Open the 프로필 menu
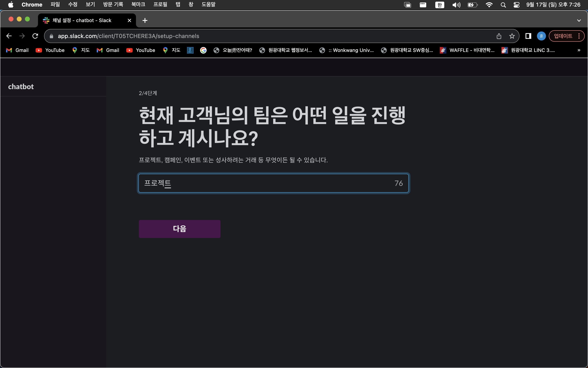 click(160, 5)
